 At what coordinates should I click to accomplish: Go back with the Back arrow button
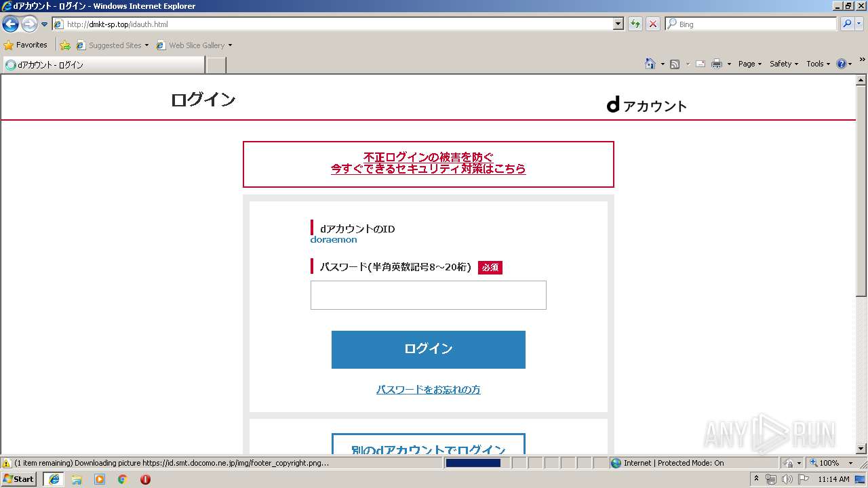tap(10, 24)
